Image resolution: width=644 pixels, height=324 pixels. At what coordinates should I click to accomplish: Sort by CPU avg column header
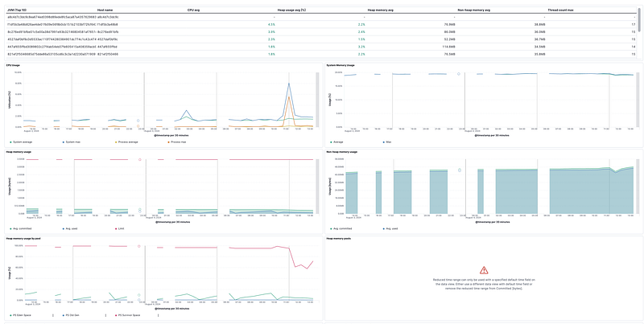(x=193, y=10)
